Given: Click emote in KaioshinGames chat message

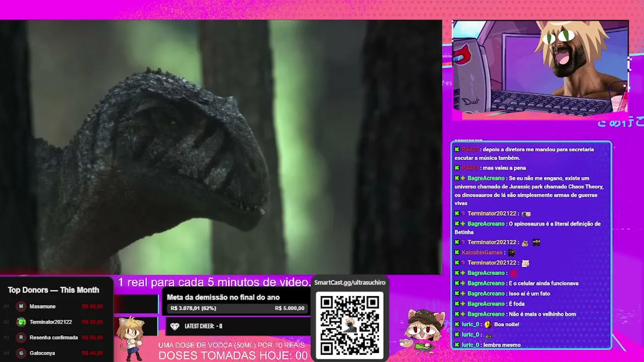Looking at the screenshot, I should (x=511, y=252).
